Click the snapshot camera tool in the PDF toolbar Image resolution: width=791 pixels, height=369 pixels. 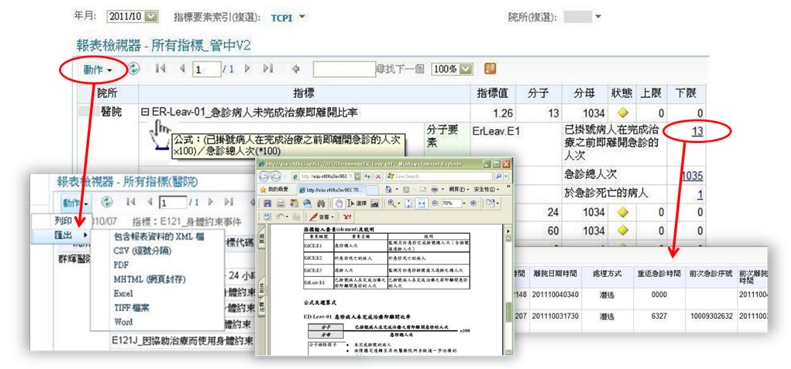pyautogui.click(x=375, y=203)
